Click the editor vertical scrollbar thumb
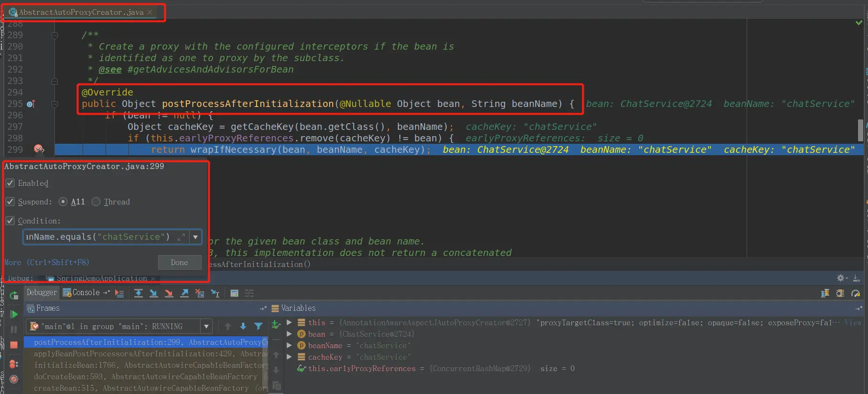This screenshot has width=868, height=394. pos(860,130)
